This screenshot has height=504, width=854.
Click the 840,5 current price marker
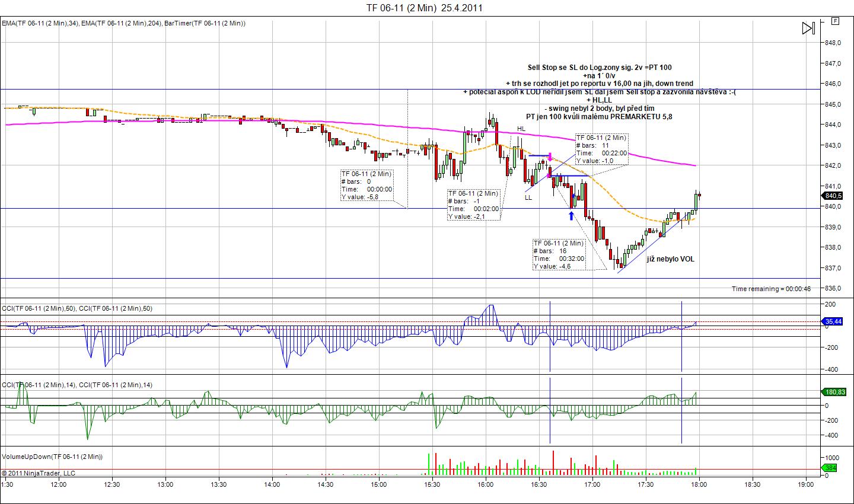tap(833, 196)
